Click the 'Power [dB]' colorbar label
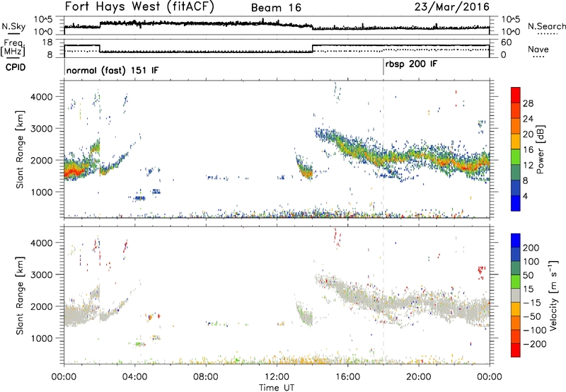The width and height of the screenshot is (566, 392). point(540,149)
